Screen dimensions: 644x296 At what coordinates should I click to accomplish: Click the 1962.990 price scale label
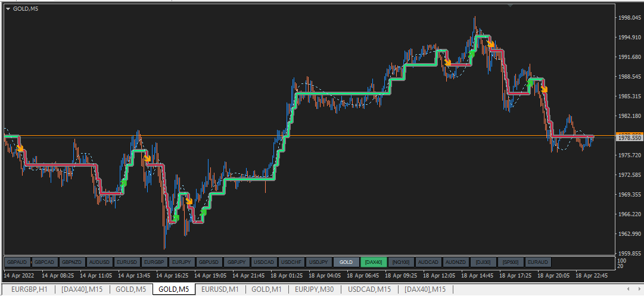[x=629, y=234]
